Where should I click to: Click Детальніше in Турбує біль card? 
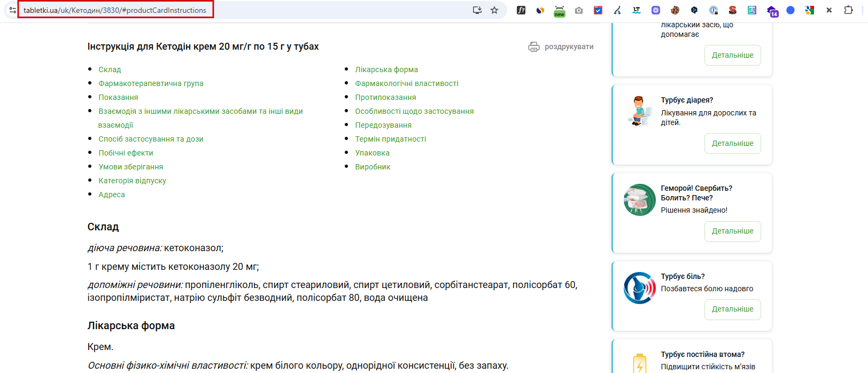(x=732, y=309)
